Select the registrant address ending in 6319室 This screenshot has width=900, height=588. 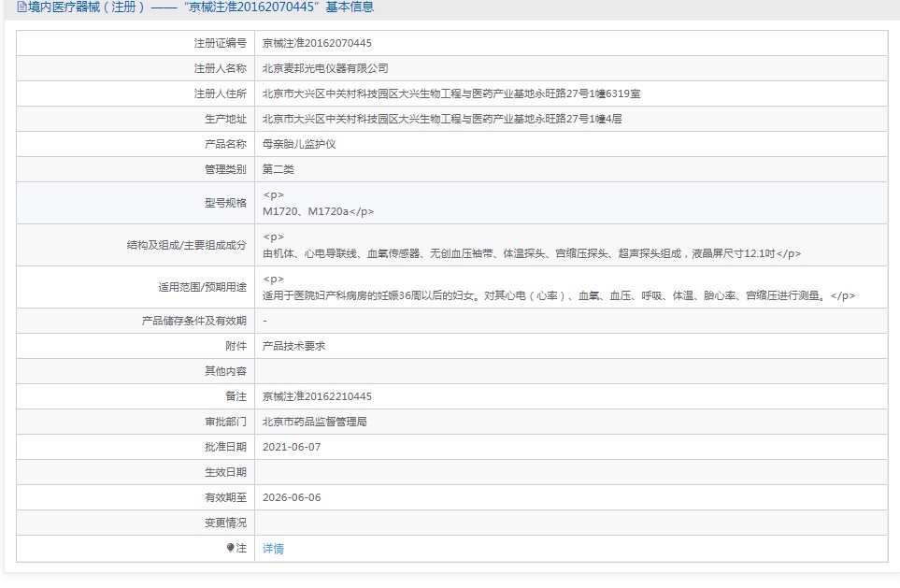[x=451, y=93]
